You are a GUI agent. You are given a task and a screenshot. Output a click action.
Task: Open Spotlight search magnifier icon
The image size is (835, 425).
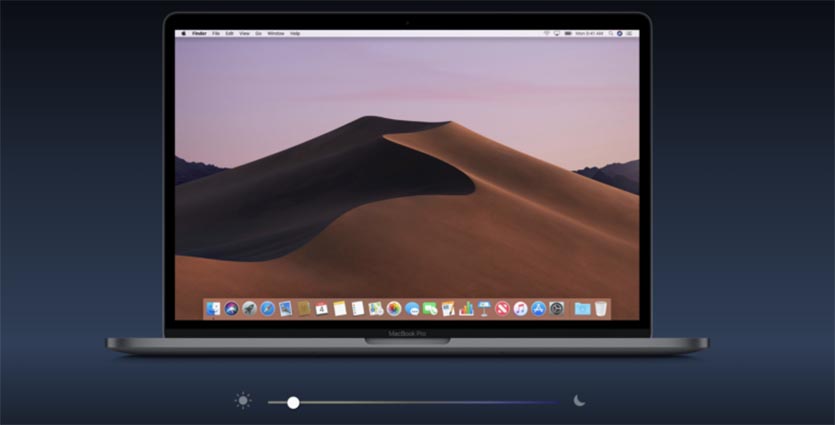pos(611,34)
